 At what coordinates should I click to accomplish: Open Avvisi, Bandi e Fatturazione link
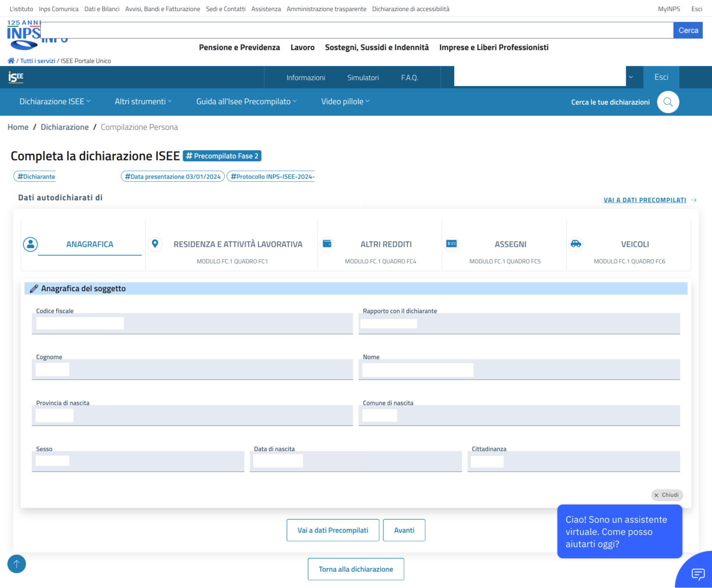163,9
